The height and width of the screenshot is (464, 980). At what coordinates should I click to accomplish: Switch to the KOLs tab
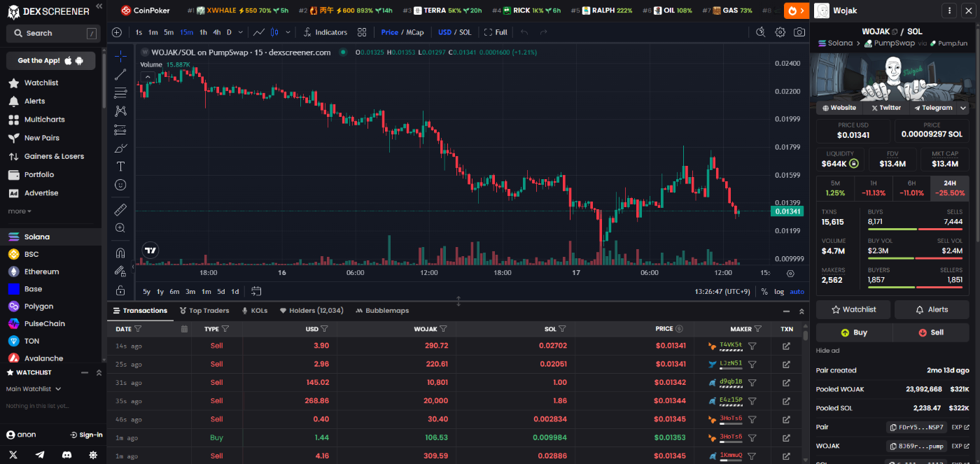pos(255,311)
